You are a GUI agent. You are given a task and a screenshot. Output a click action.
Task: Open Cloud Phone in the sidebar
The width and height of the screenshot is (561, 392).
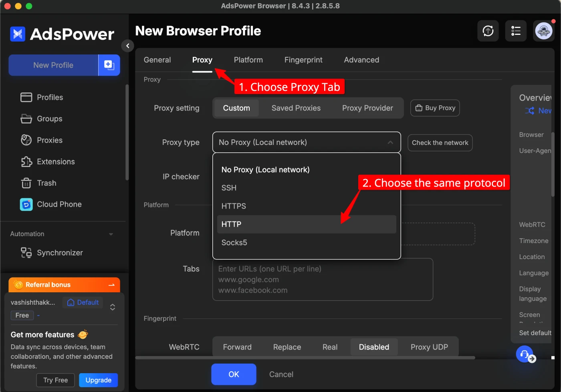coord(51,204)
